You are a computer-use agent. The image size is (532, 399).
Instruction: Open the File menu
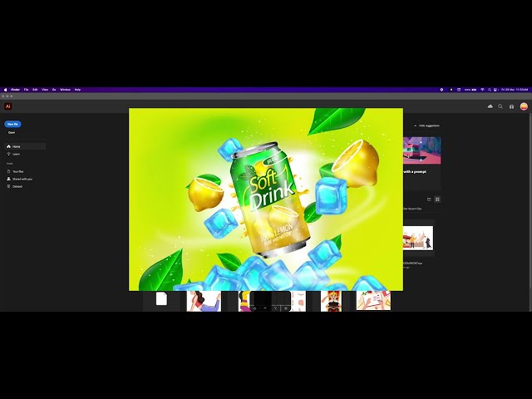point(26,90)
